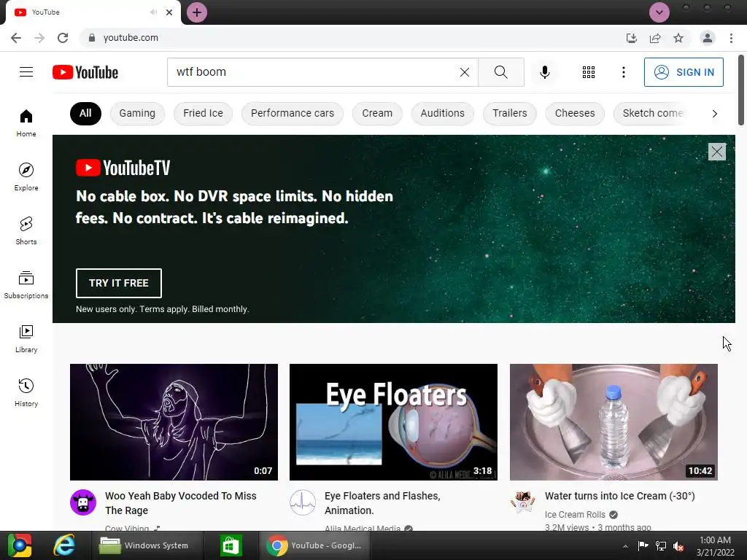Select the Performance cars chip

click(293, 113)
